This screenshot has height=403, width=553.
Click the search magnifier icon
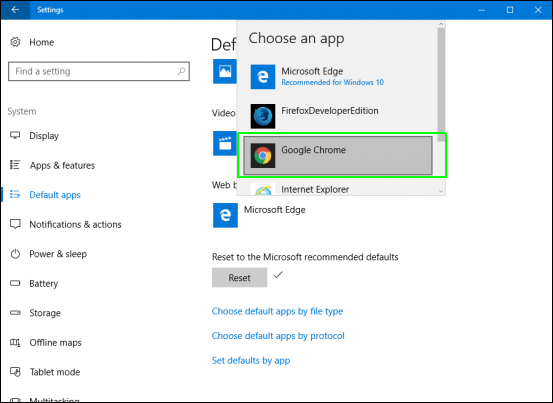(x=181, y=71)
